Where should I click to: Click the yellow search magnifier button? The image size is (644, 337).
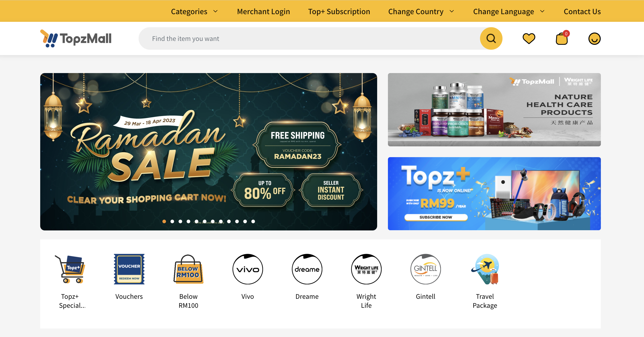491,38
